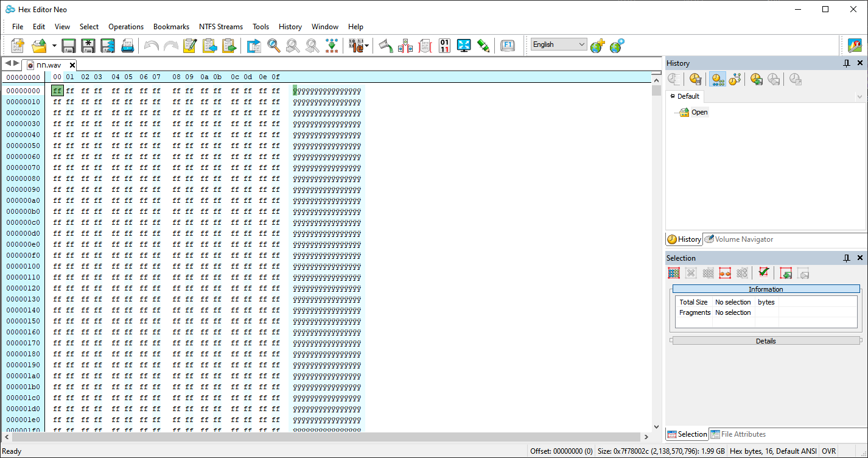
Task: Click the tab scroll left arrow
Action: pyautogui.click(x=8, y=63)
